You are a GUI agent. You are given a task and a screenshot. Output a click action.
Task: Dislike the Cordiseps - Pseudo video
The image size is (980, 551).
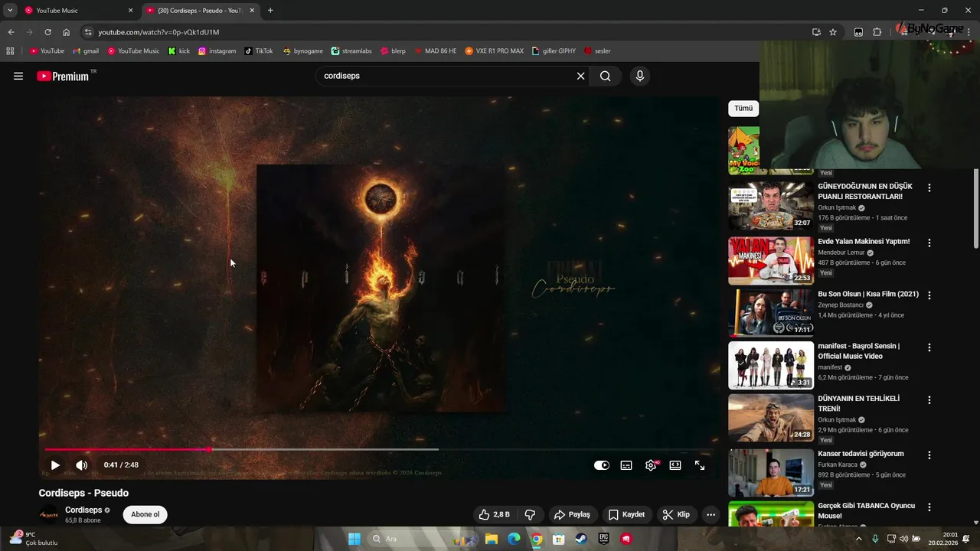[x=529, y=514]
